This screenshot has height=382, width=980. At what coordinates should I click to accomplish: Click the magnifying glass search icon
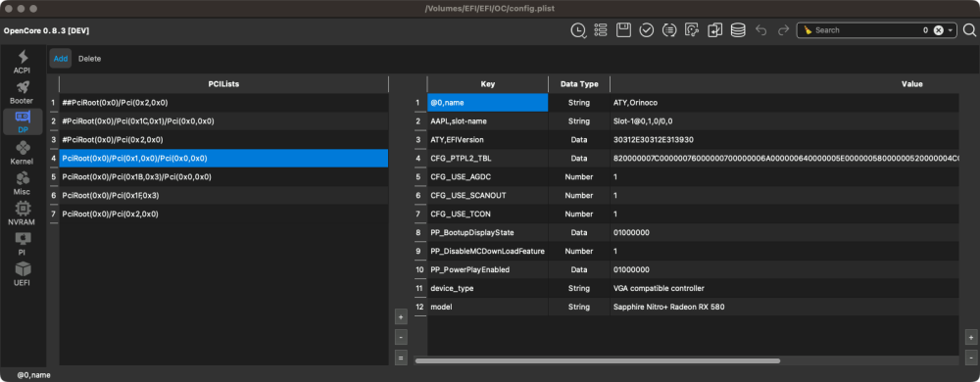[x=969, y=30]
